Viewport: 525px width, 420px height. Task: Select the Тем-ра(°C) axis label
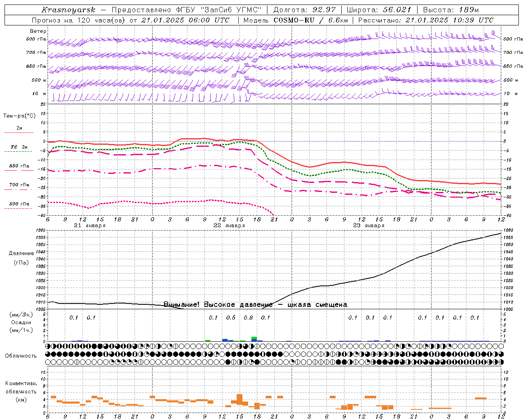click(x=19, y=116)
